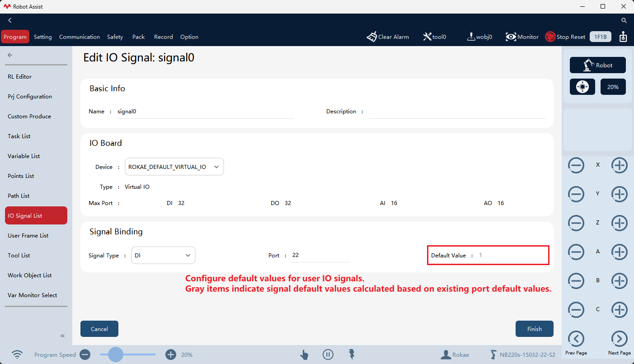Switch to the Safety menu
The image size is (634, 364).
[x=115, y=37]
